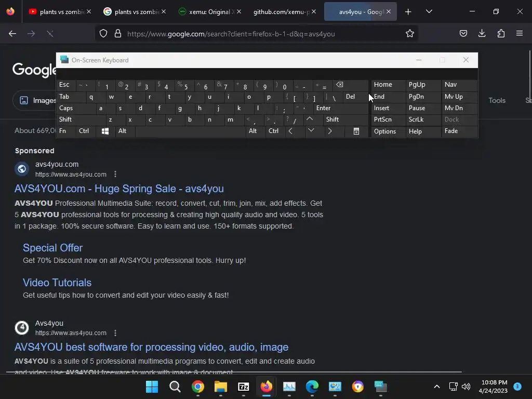
Task: Toggle Caps lock on On-Screen Keyboard
Action: coord(76,108)
